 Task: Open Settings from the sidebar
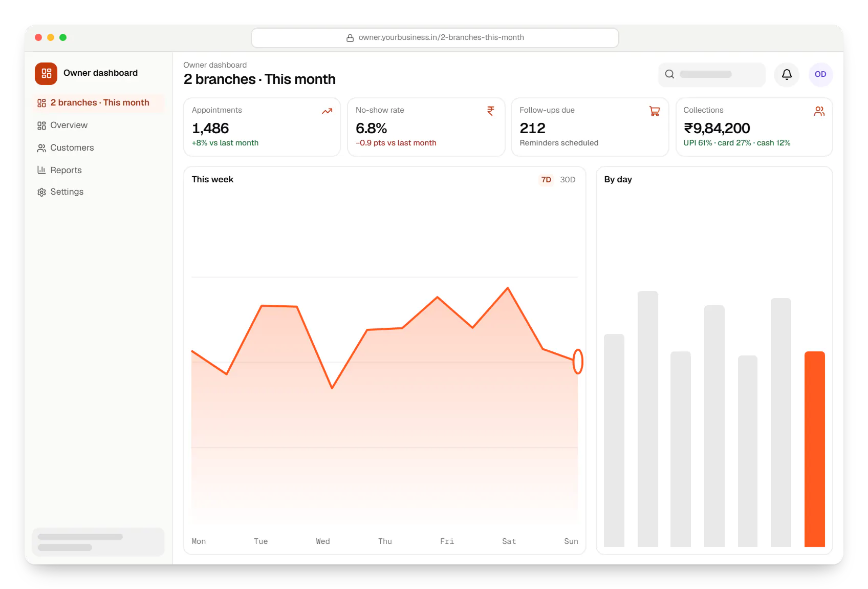tap(98, 192)
